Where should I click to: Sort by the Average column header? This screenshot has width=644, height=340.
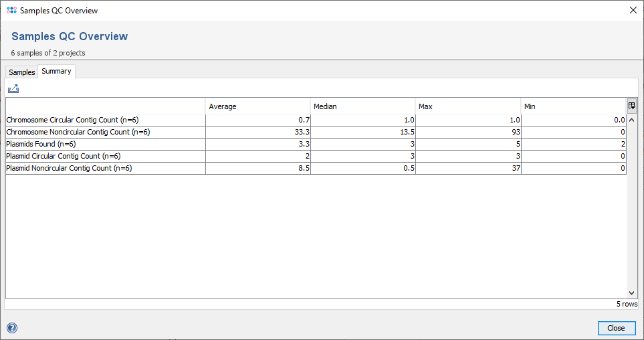257,106
